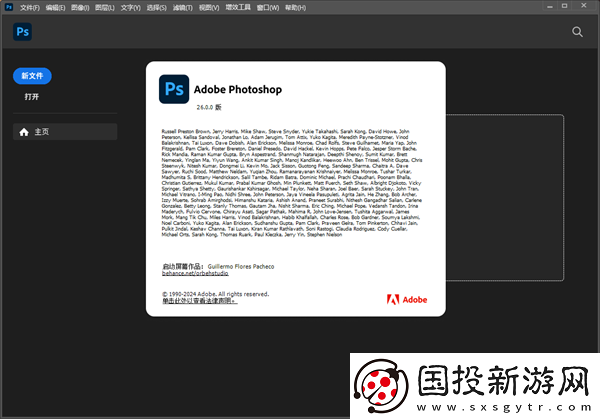Open the 文件(F) menu
Viewport: 600px width, 419px height.
(29, 7)
